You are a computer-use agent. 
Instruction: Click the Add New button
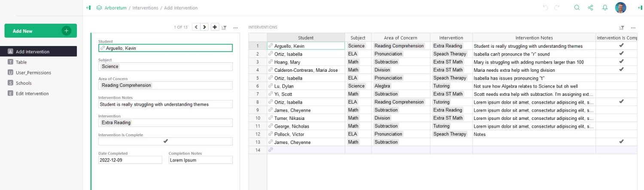point(41,31)
